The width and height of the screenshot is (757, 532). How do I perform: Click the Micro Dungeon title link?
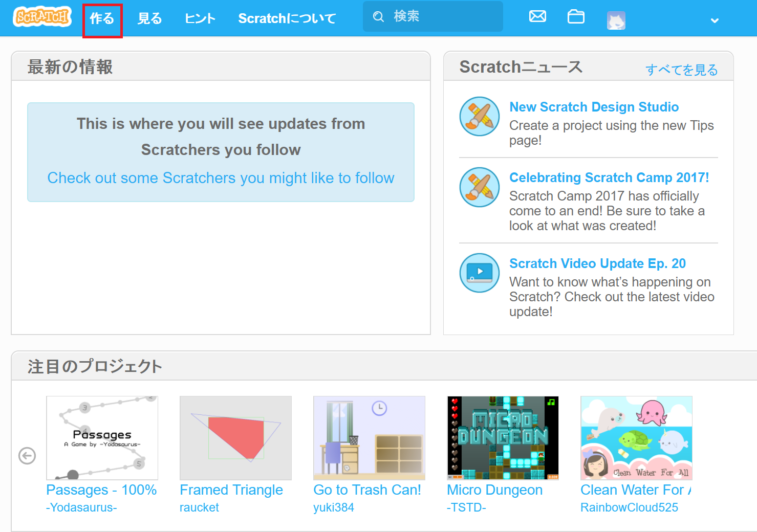pos(494,490)
